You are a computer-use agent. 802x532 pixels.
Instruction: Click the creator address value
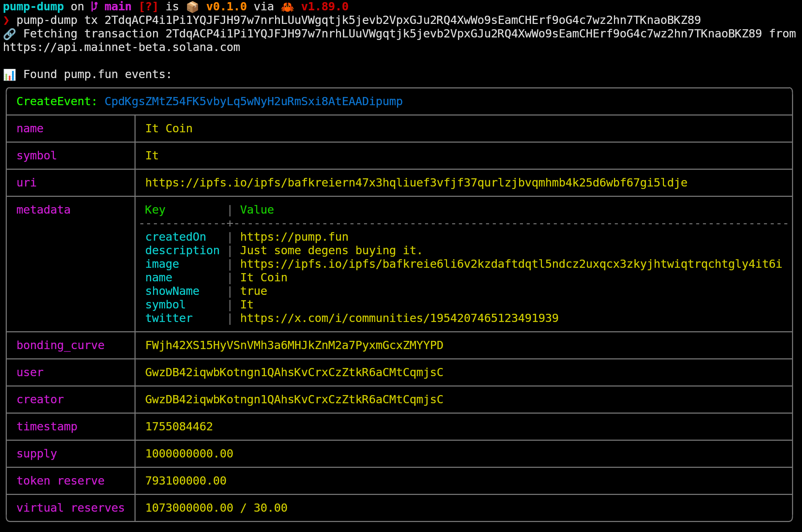(x=294, y=399)
